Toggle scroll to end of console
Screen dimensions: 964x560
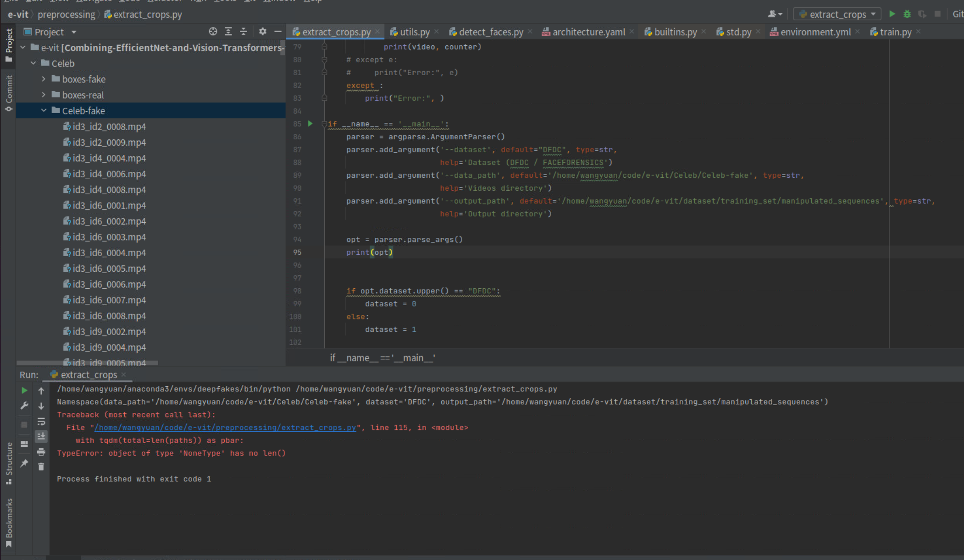(x=41, y=436)
